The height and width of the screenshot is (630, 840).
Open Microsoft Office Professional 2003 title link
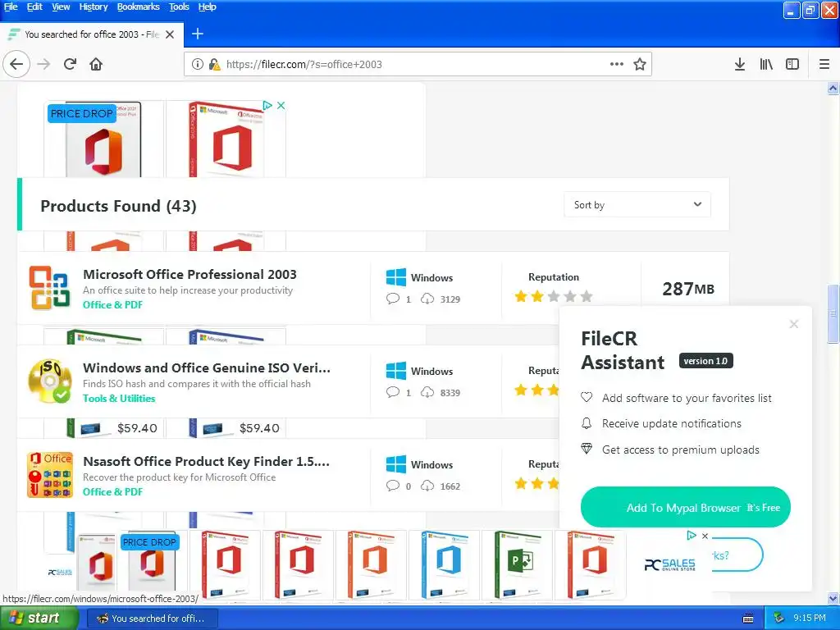(x=189, y=274)
